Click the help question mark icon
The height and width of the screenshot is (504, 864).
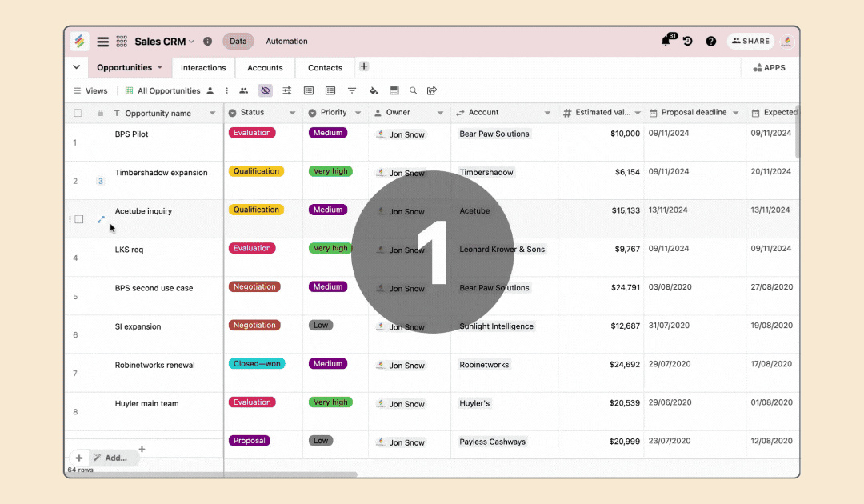pos(710,42)
